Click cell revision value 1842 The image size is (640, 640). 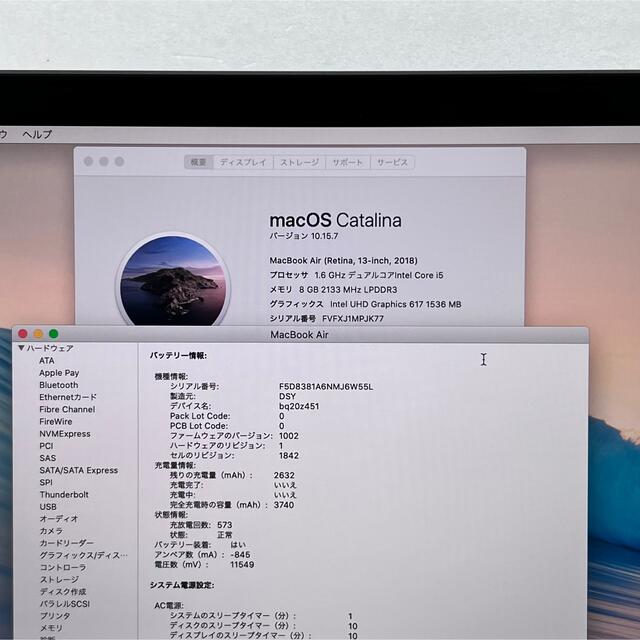289,456
